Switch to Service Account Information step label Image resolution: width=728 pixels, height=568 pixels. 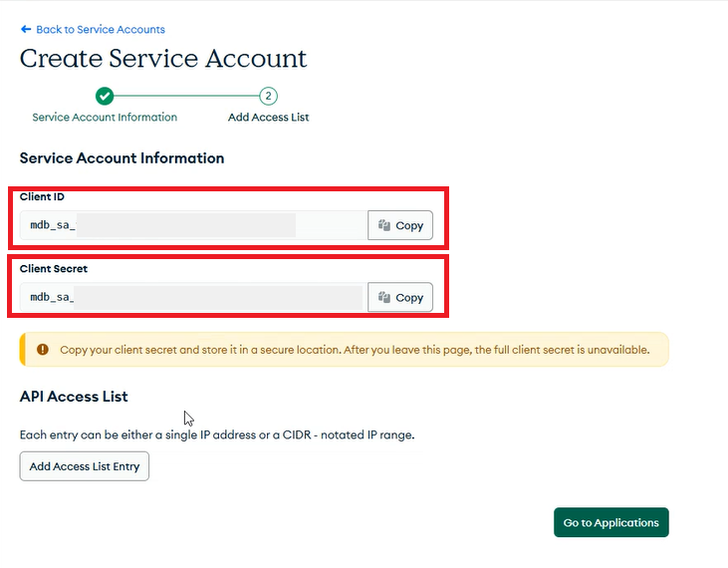[x=105, y=117]
